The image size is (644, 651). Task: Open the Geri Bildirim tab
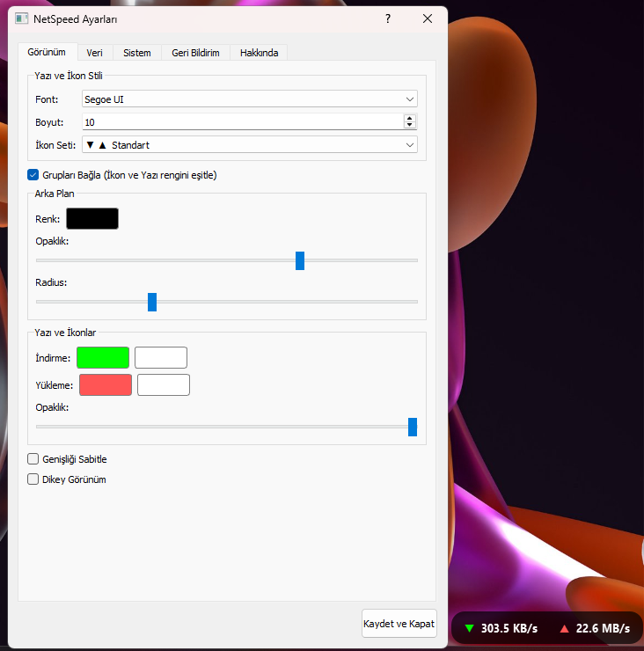pyautogui.click(x=195, y=53)
